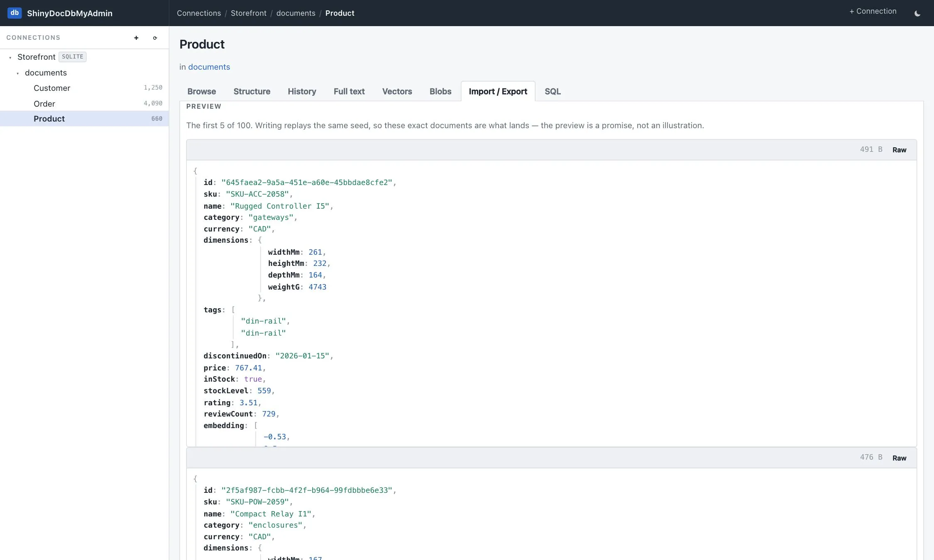
Task: Go to Connections in the breadcrumb
Action: 199,13
